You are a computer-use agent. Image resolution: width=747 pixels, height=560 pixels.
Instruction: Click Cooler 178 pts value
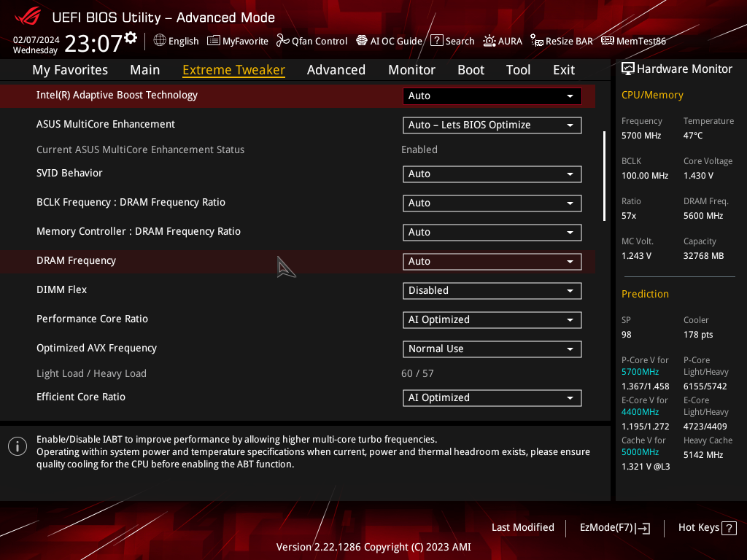click(x=698, y=335)
